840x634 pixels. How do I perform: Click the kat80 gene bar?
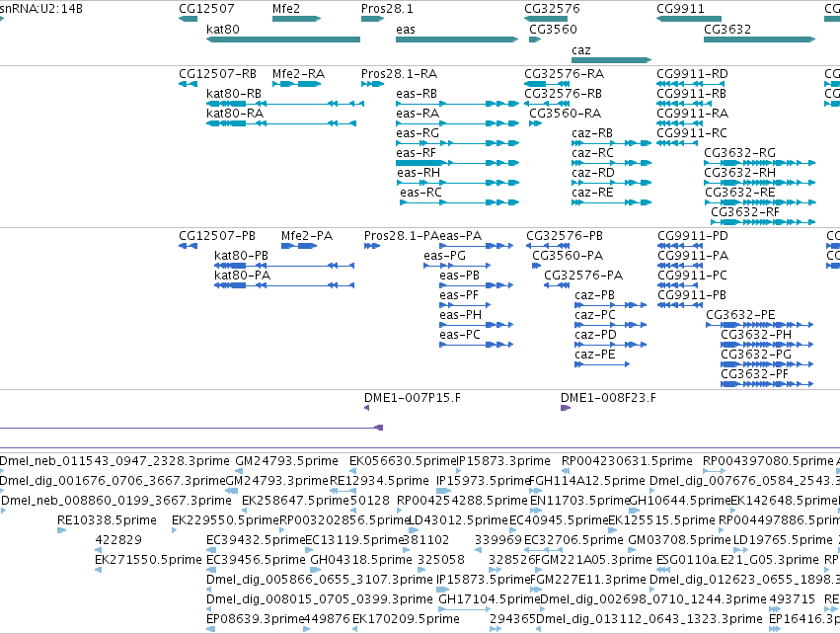coord(283,40)
